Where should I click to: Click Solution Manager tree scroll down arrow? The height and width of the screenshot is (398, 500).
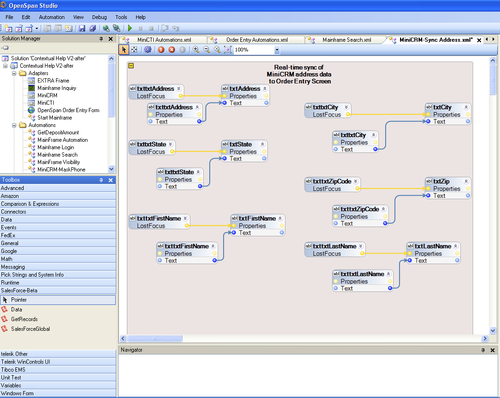pos(111,169)
